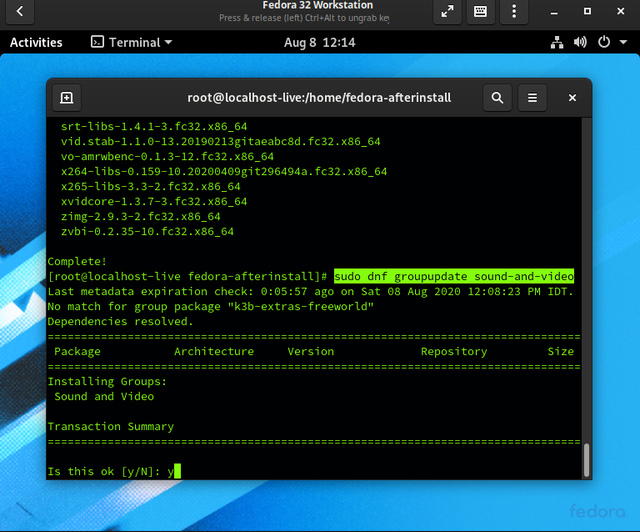The width and height of the screenshot is (640, 532).
Task: Click the zimg package line
Action: click(x=140, y=216)
